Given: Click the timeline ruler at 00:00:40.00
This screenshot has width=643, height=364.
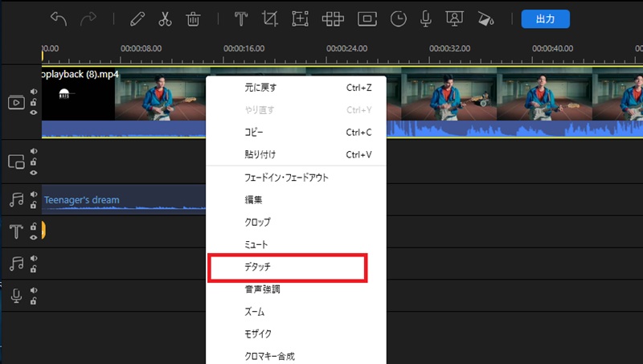Looking at the screenshot, I should [553, 48].
